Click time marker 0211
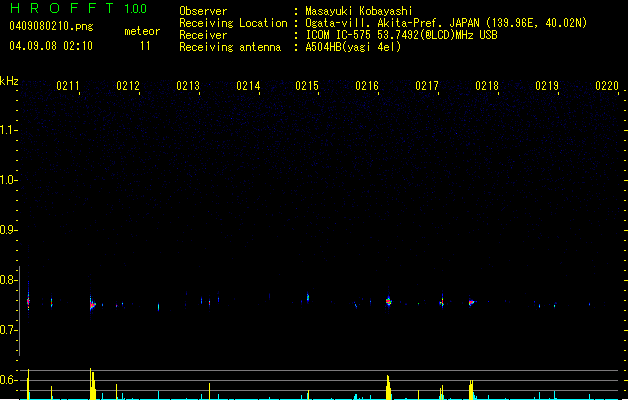This screenshot has height=400, width=629. pos(68,86)
